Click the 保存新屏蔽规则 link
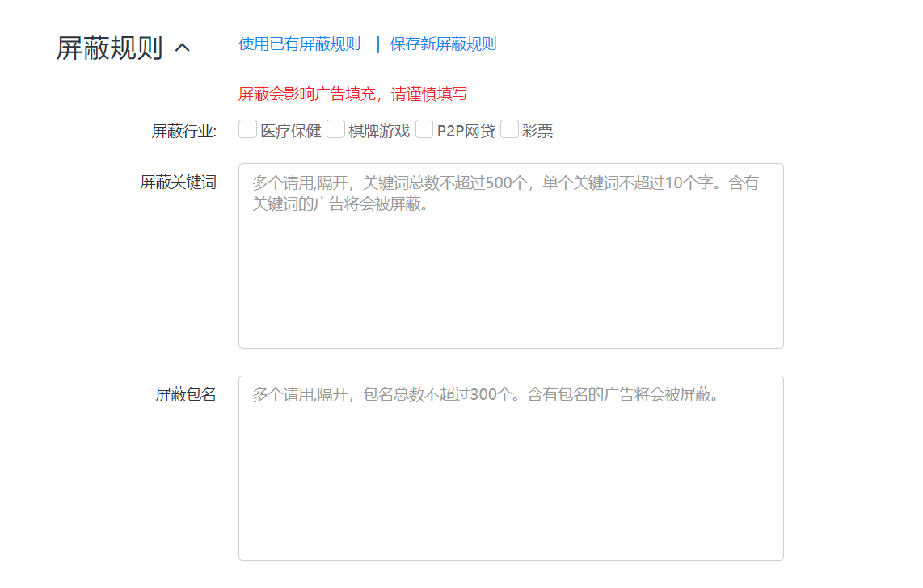The width and height of the screenshot is (923, 588). [x=443, y=44]
